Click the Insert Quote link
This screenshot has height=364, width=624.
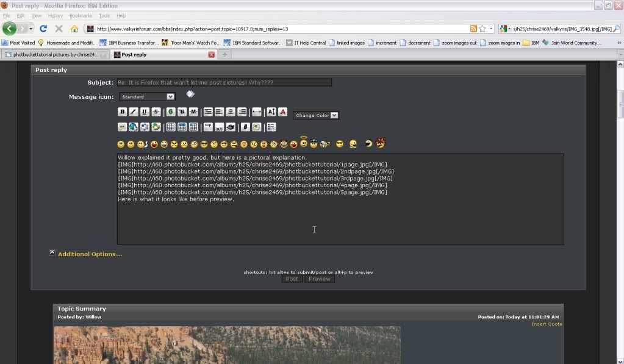pyautogui.click(x=547, y=324)
